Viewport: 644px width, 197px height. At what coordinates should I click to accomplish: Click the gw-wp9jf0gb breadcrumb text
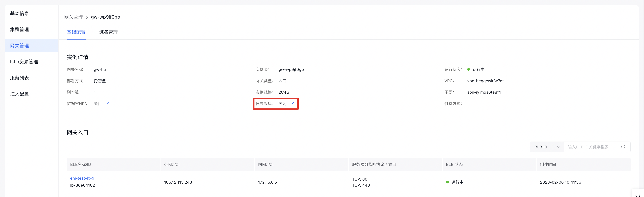coord(105,17)
